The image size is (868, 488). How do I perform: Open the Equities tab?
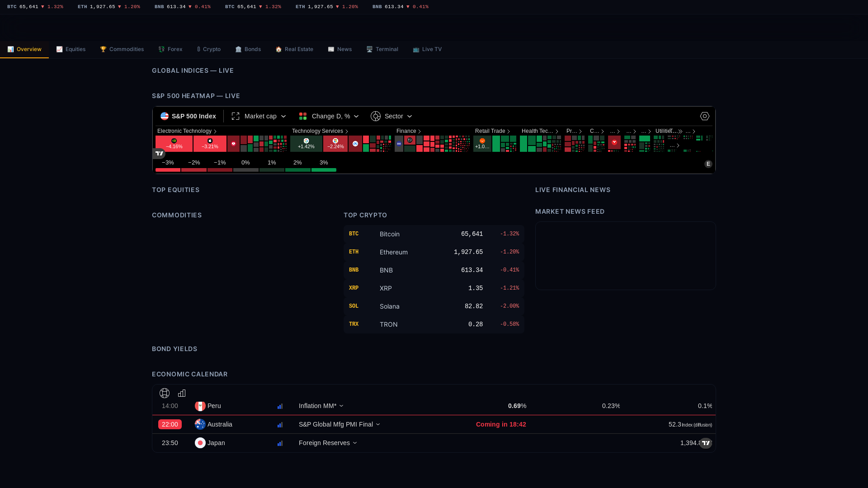click(71, 49)
